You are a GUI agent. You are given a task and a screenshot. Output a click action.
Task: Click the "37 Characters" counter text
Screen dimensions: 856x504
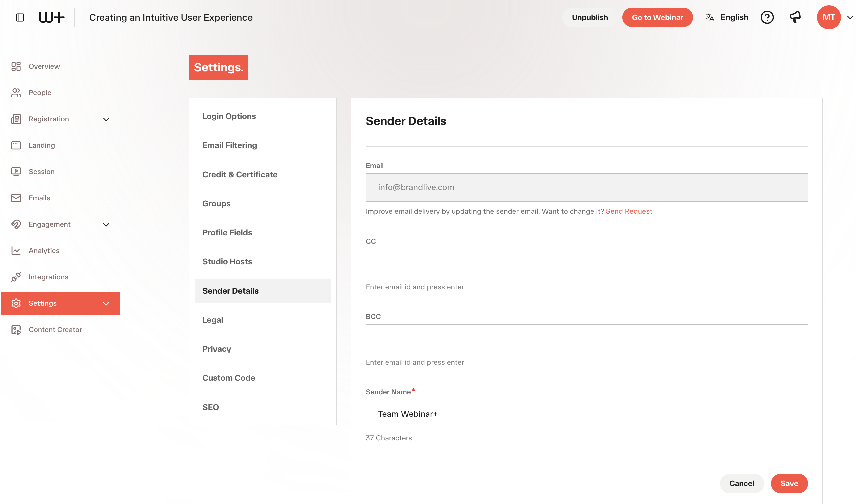[x=389, y=438]
